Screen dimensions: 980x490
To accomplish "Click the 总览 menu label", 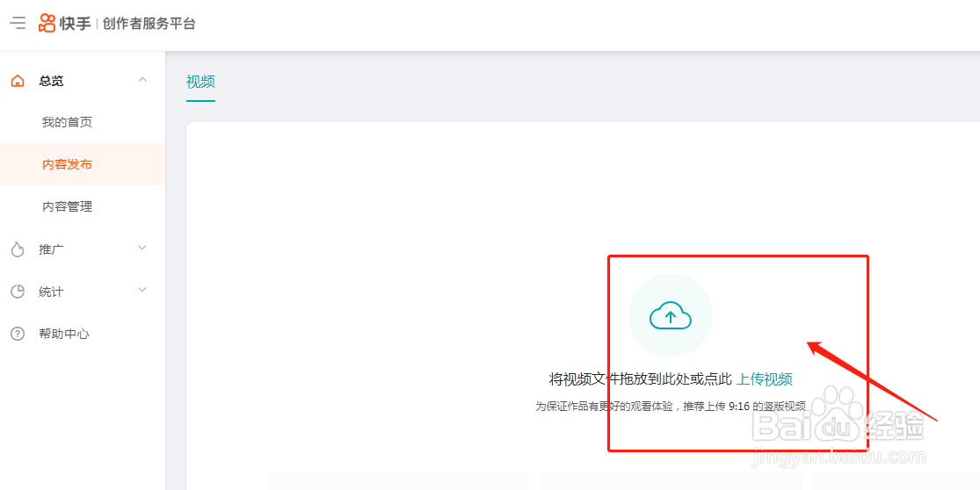I will pyautogui.click(x=51, y=81).
